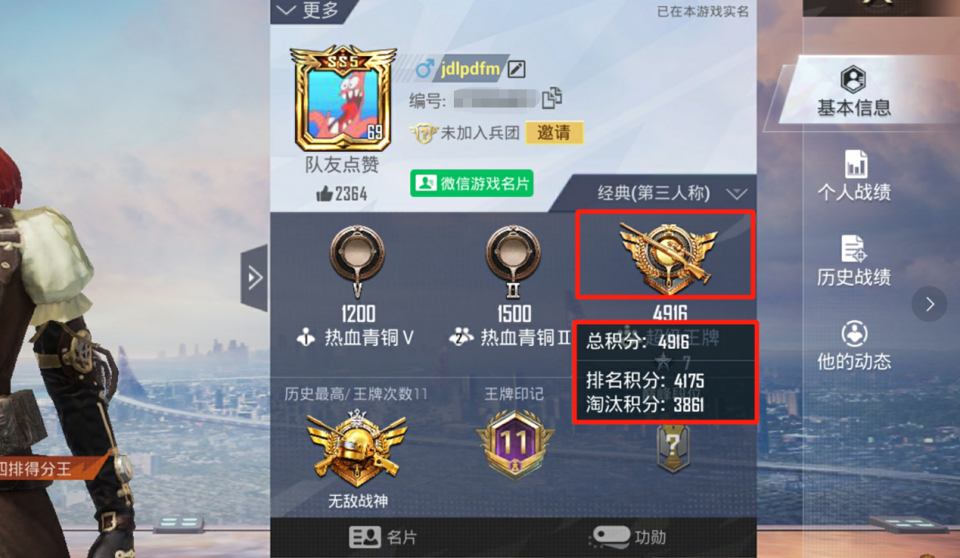Copy the player ID with the copy icon

coord(552,98)
